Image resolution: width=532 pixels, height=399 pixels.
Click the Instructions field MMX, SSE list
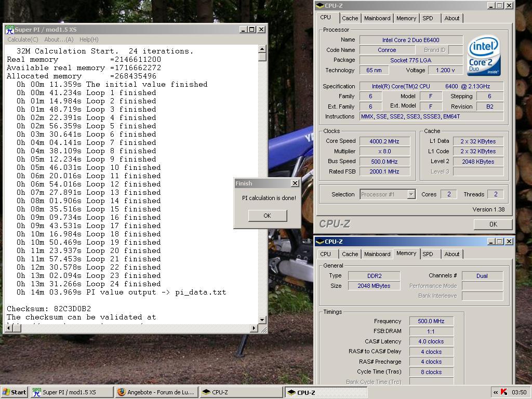click(x=431, y=116)
